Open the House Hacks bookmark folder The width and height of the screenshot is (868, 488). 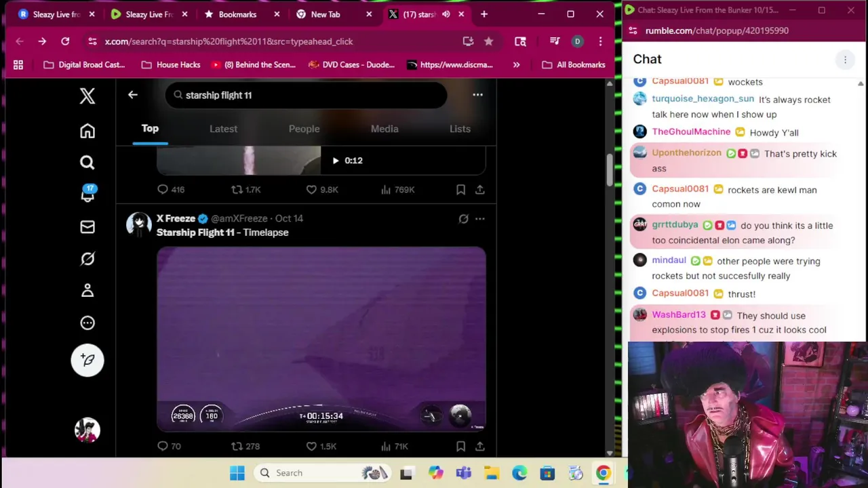point(170,65)
